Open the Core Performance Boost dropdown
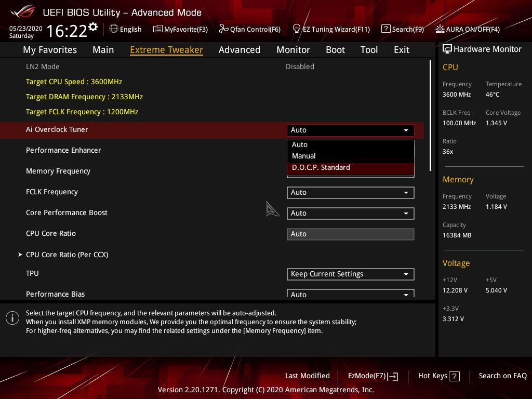This screenshot has height=399, width=532. [351, 213]
